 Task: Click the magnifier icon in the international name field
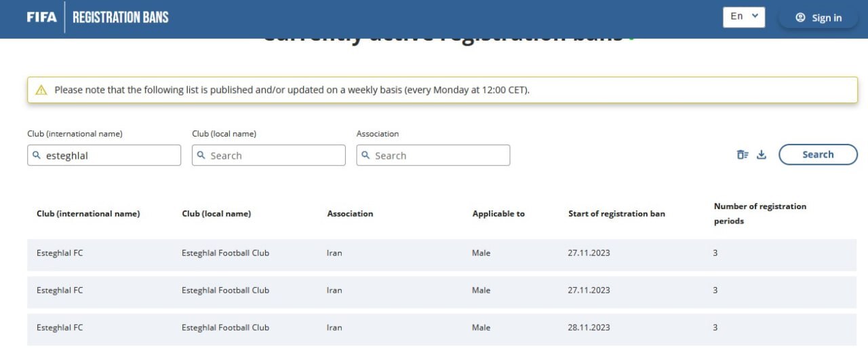pyautogui.click(x=37, y=155)
